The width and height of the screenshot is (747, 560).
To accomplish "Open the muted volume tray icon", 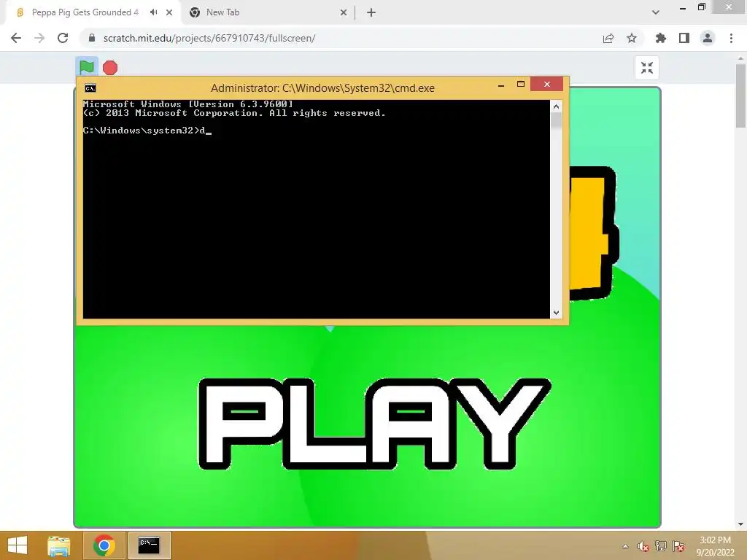I will click(x=643, y=546).
